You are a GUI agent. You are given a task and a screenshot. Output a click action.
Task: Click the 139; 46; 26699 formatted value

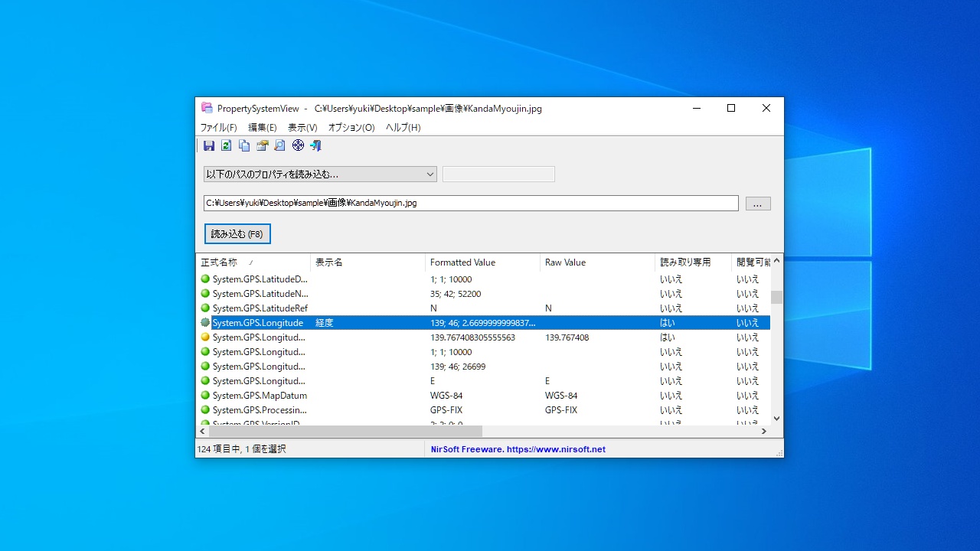(458, 366)
